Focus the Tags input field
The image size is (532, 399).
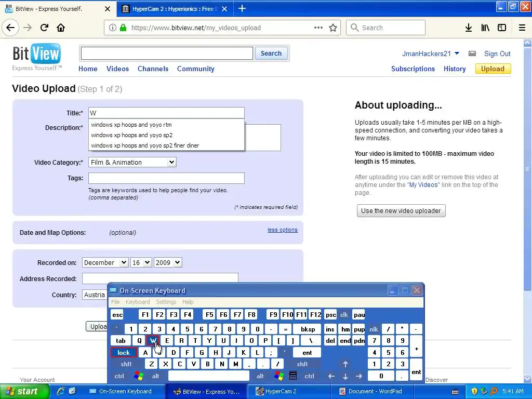pyautogui.click(x=166, y=178)
